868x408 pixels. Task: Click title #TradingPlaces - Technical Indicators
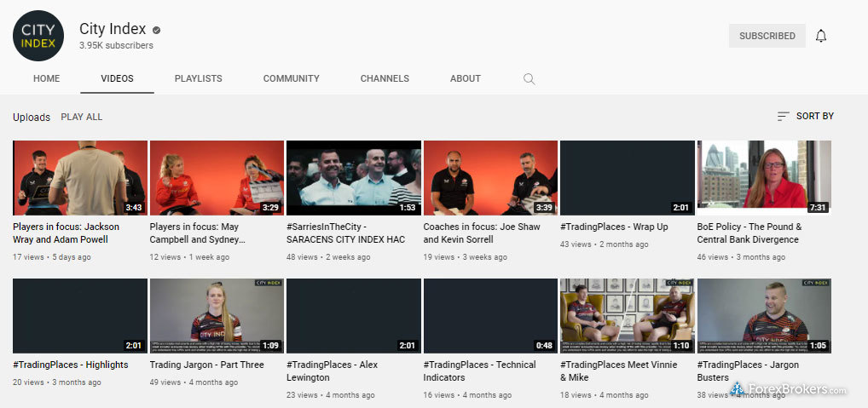(x=479, y=371)
